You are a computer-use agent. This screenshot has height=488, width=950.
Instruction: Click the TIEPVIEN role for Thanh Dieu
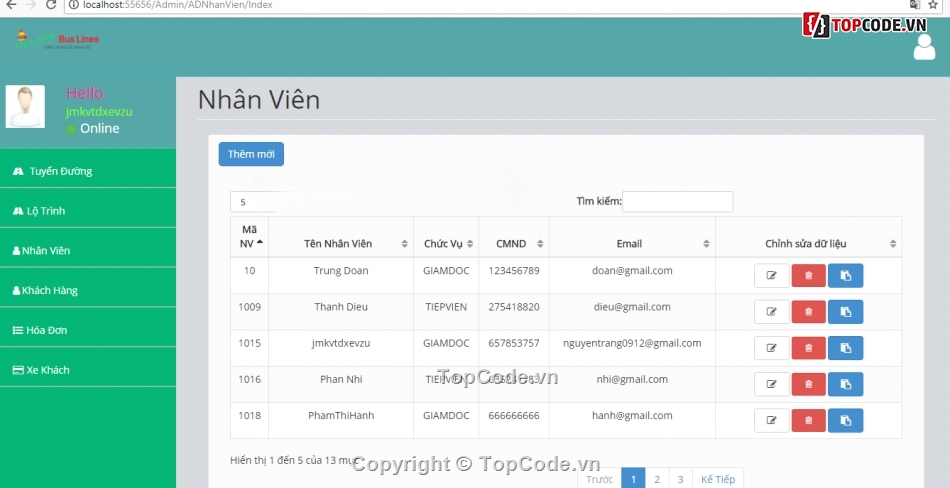pyautogui.click(x=446, y=307)
